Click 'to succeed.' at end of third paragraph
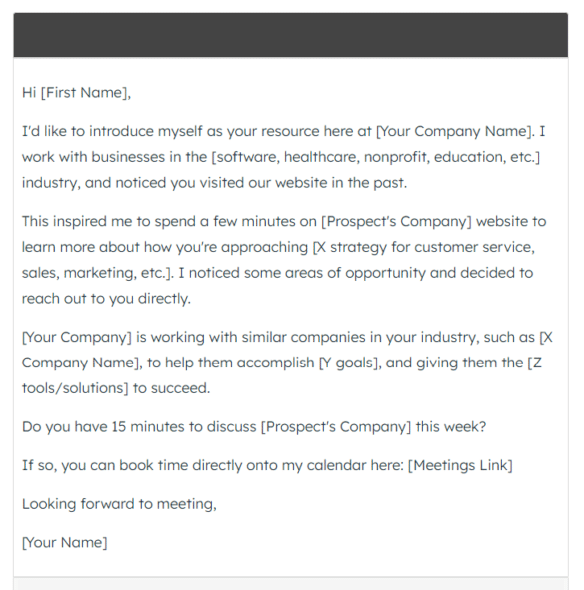Viewport: 584px width, 590px height. tap(171, 388)
